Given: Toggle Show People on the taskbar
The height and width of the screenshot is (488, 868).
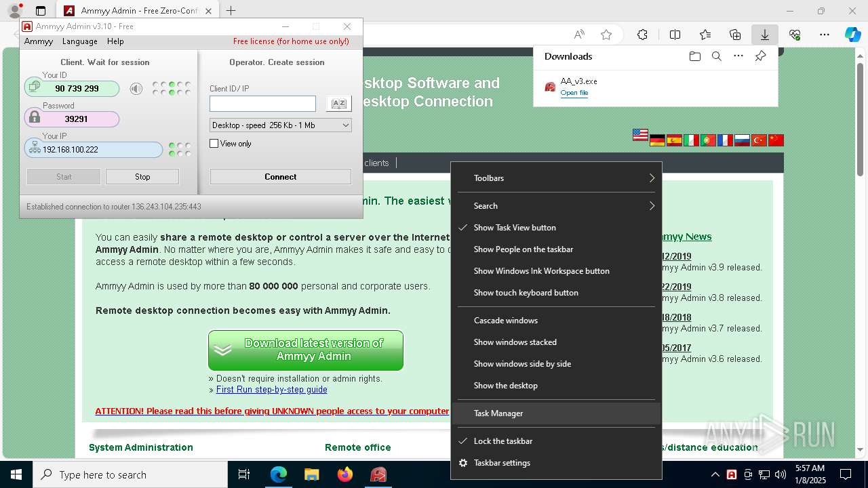Looking at the screenshot, I should [x=556, y=249].
